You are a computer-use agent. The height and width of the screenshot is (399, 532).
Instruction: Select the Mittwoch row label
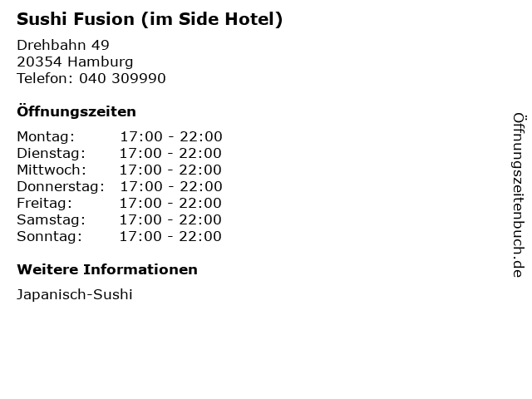point(52,170)
